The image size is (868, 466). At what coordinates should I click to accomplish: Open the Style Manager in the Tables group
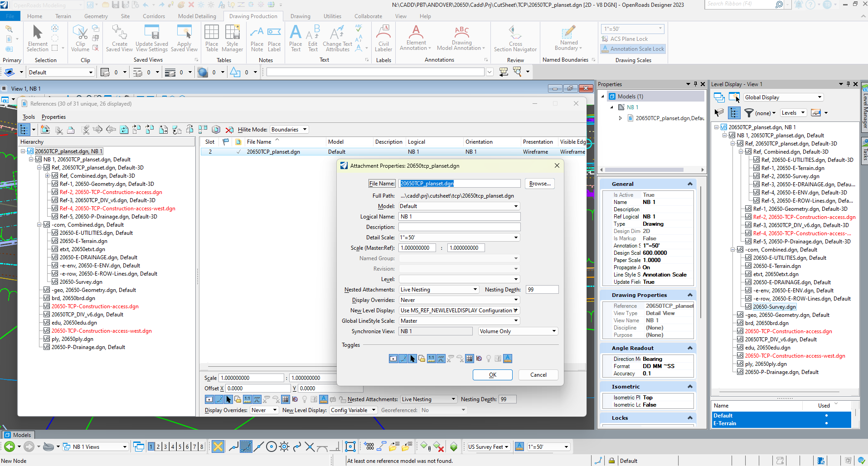click(233, 38)
